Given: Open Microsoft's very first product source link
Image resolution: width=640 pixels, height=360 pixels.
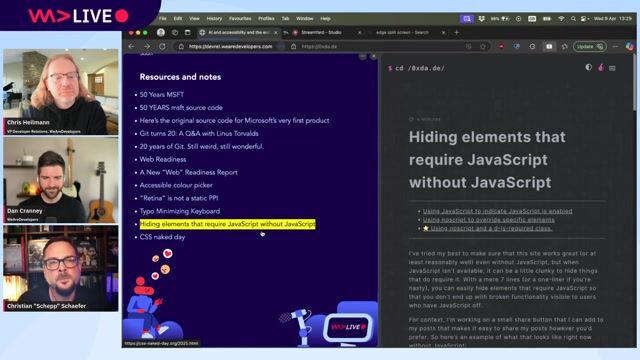Looking at the screenshot, I should click(234, 121).
